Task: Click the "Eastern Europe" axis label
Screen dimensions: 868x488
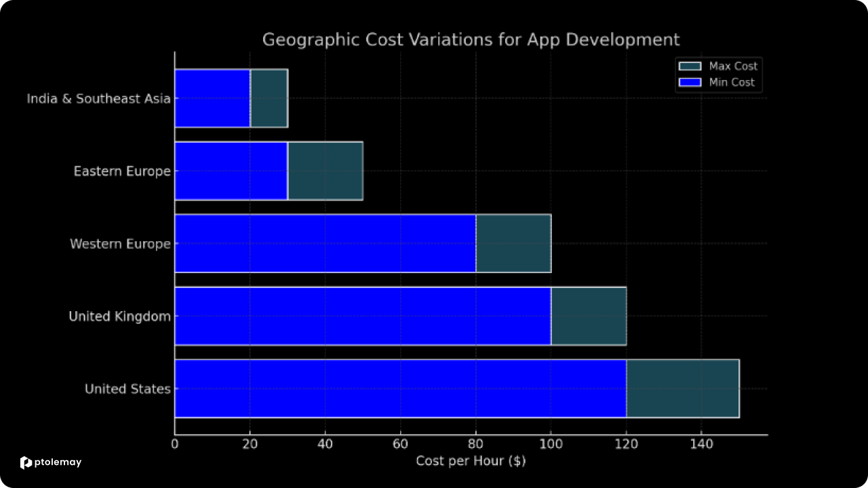Action: 122,171
